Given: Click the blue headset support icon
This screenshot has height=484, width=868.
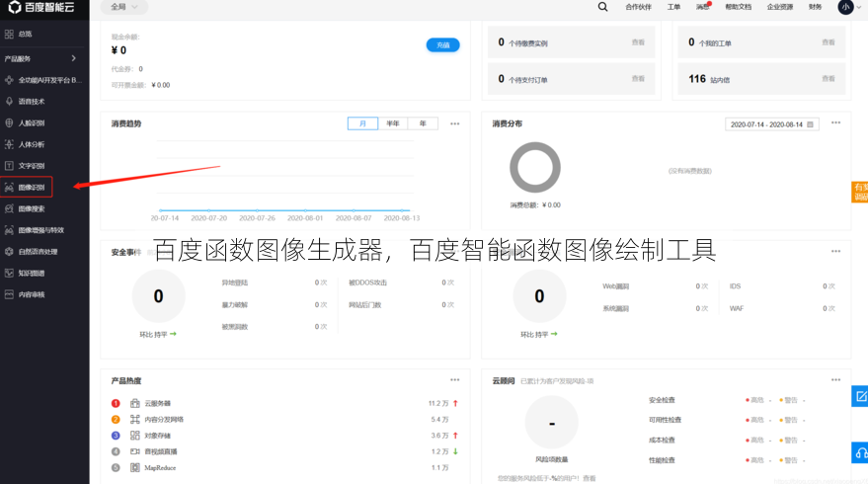Looking at the screenshot, I should click(860, 453).
